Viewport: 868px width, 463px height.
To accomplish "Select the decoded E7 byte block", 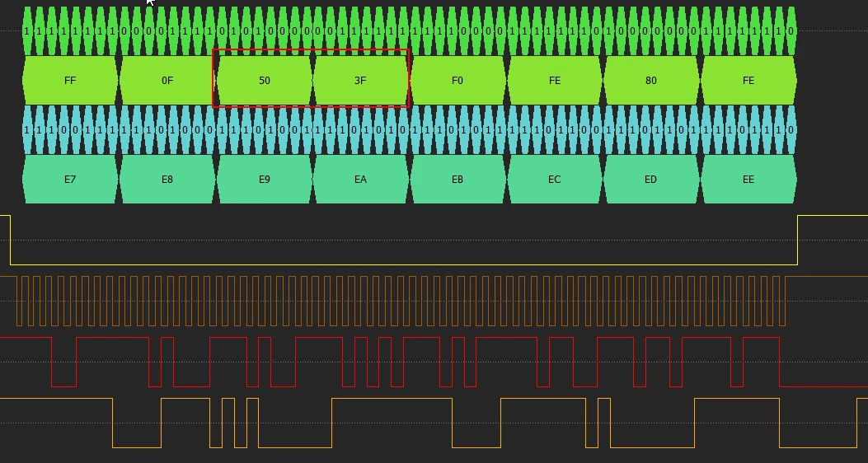I will [x=70, y=180].
